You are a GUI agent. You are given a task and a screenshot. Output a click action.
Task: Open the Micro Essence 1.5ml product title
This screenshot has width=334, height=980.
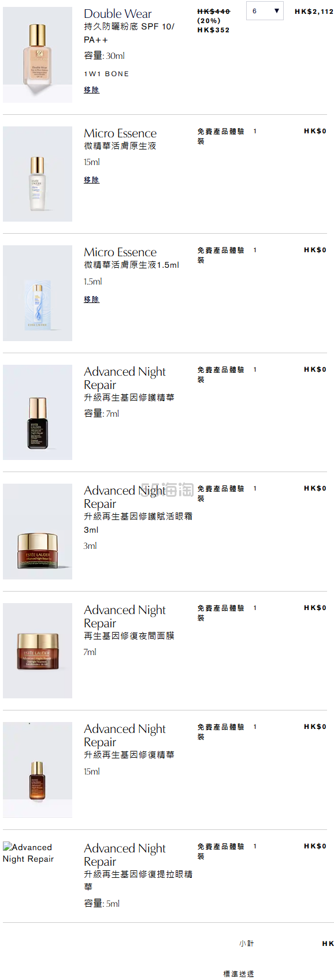(x=120, y=252)
